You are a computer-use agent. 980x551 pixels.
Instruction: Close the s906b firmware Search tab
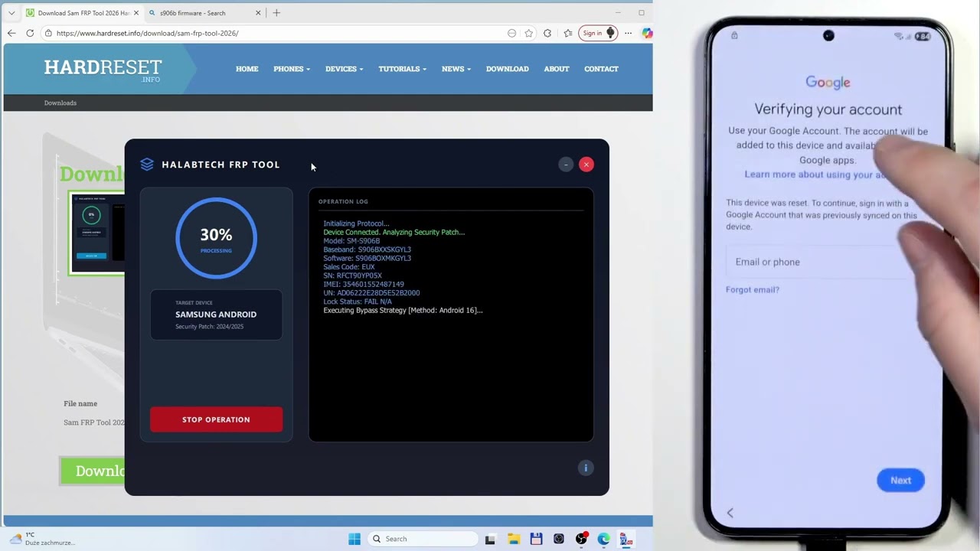pyautogui.click(x=258, y=13)
